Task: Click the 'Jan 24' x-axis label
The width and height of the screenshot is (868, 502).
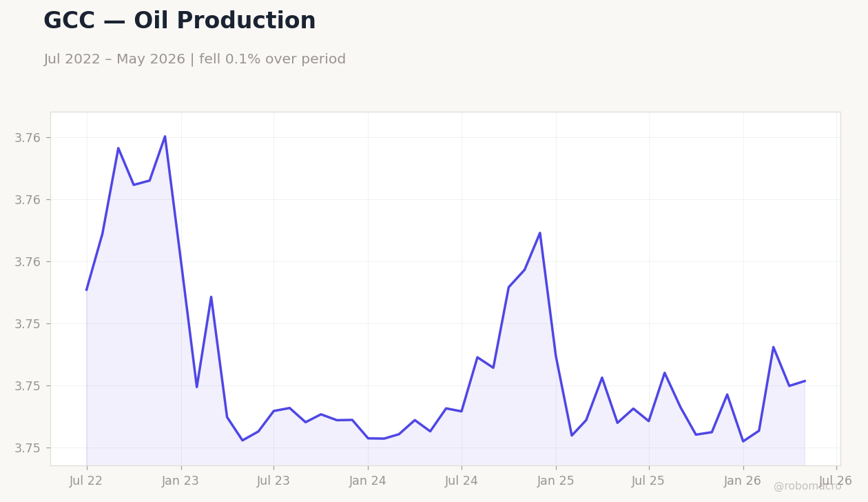Action: point(368,481)
